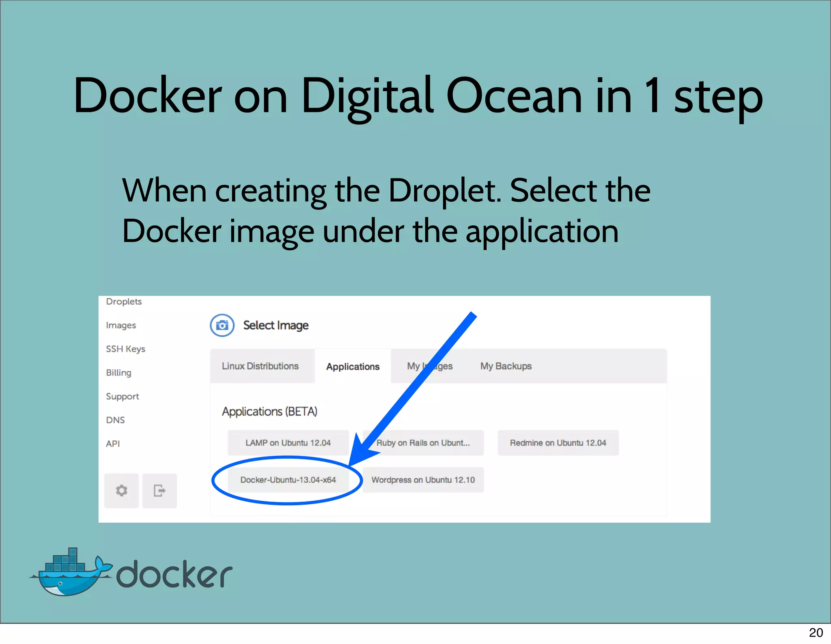Click the Select Image heading text
This screenshot has width=831, height=644.
coord(276,325)
